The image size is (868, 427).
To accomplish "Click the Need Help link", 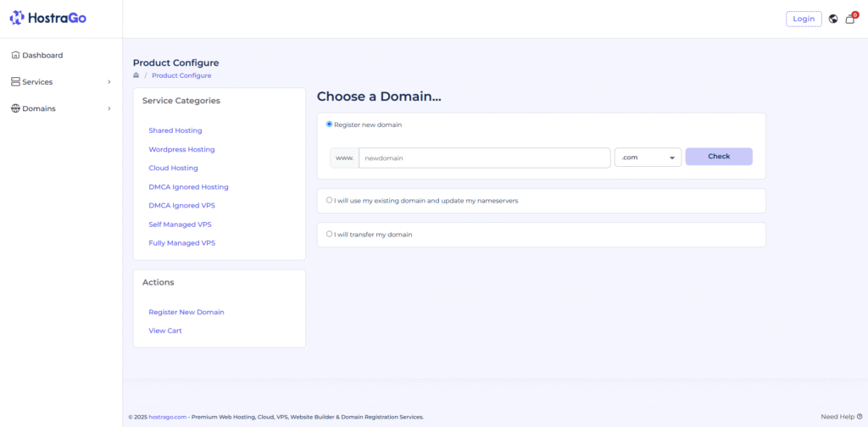I will (x=842, y=417).
